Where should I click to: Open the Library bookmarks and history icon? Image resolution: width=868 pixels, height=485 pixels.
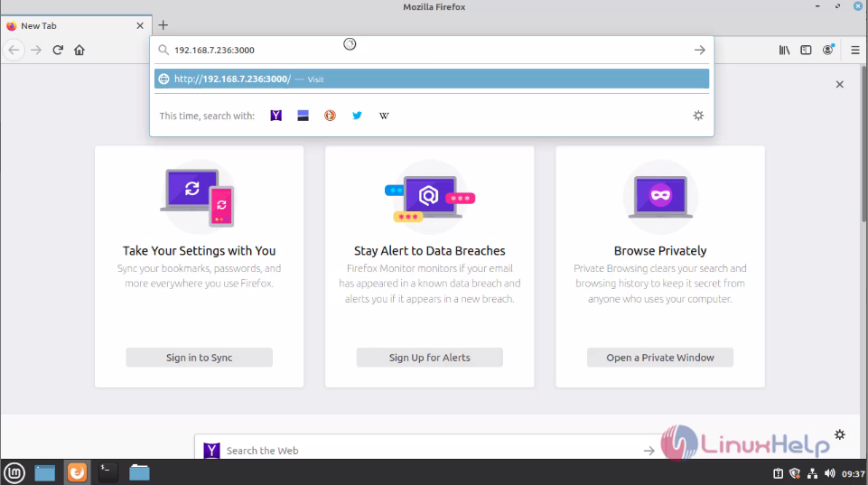784,50
